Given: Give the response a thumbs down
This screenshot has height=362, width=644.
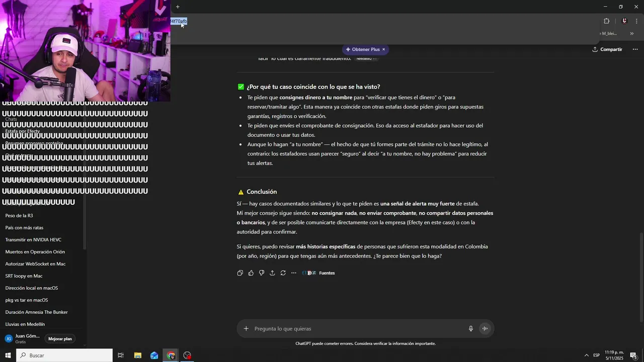Looking at the screenshot, I should coord(262,273).
